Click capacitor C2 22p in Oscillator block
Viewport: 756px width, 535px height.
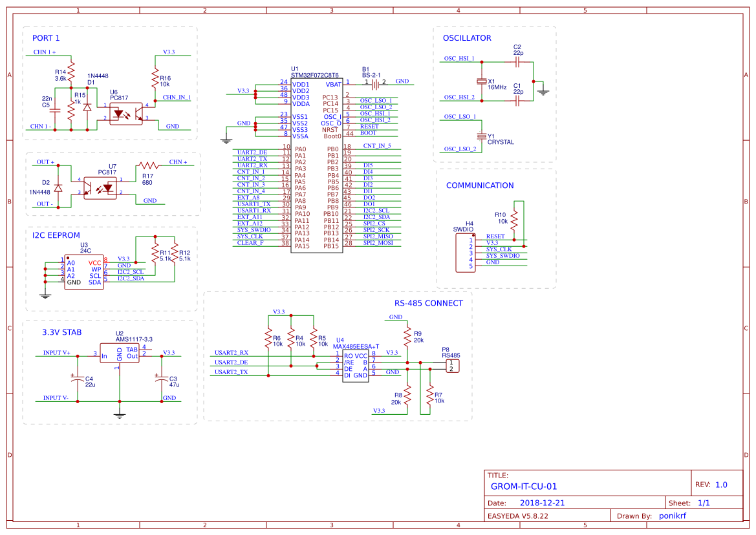517,60
